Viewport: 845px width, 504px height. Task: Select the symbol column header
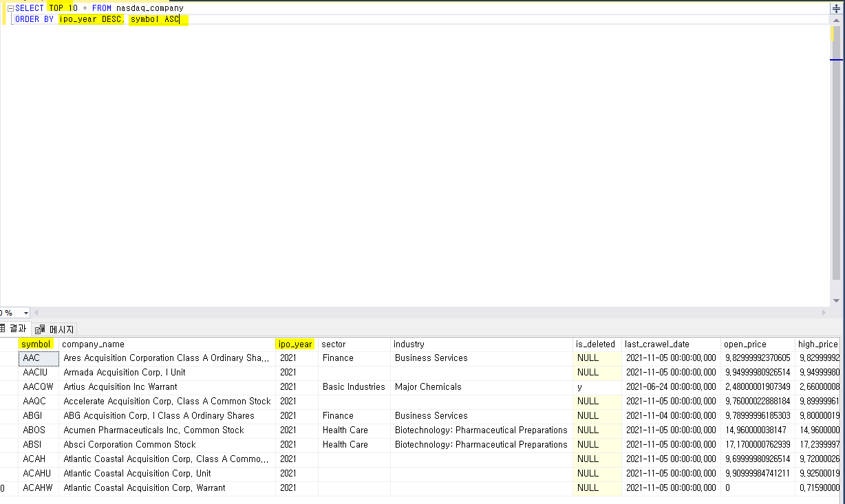[x=39, y=344]
